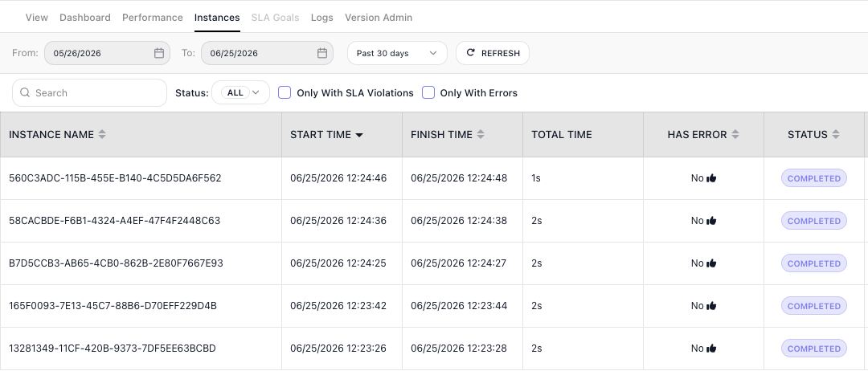The image size is (868, 371).
Task: Select instance 58CACBDE-F6B1-4324-A4EF-47F4F2448C63
Action: [x=115, y=221]
